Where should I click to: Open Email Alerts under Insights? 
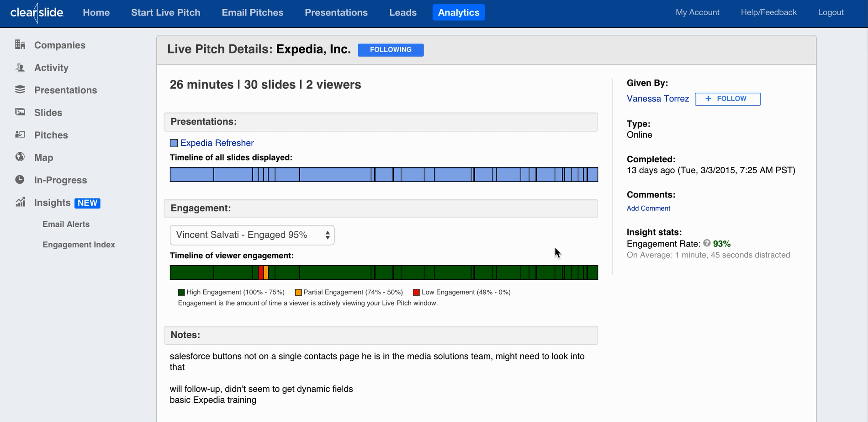click(x=66, y=224)
